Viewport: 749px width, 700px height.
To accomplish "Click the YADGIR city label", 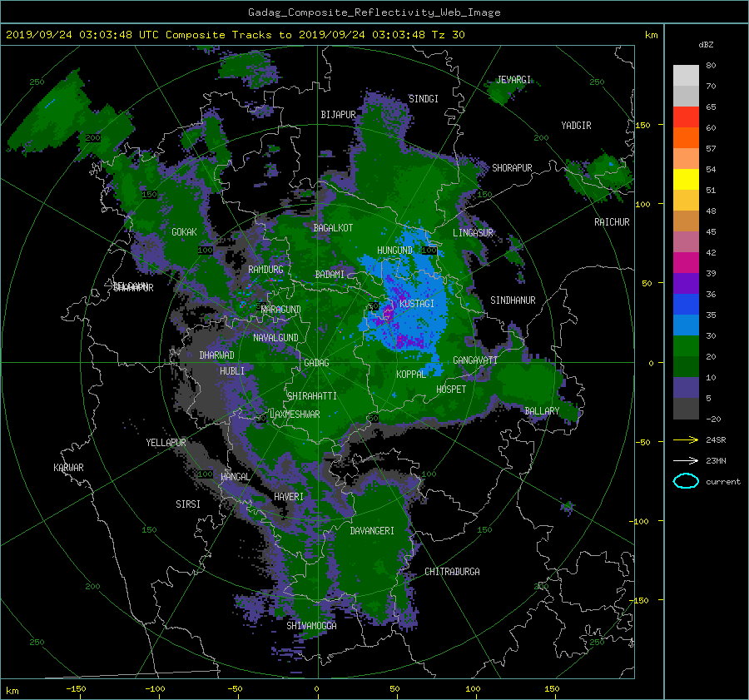I will point(576,126).
